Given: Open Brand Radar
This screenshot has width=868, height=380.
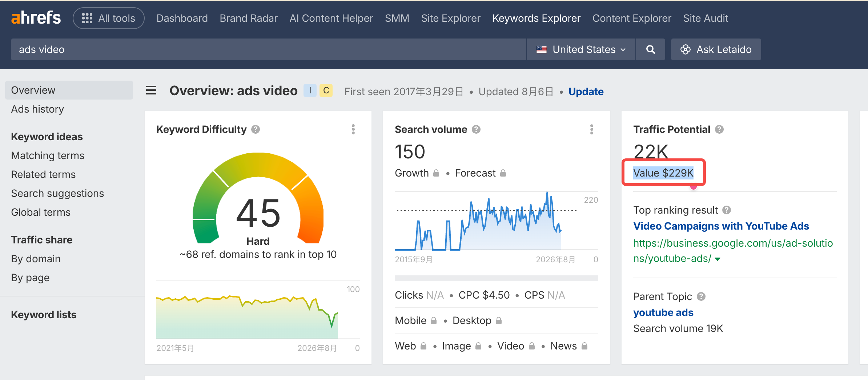Looking at the screenshot, I should tap(249, 18).
